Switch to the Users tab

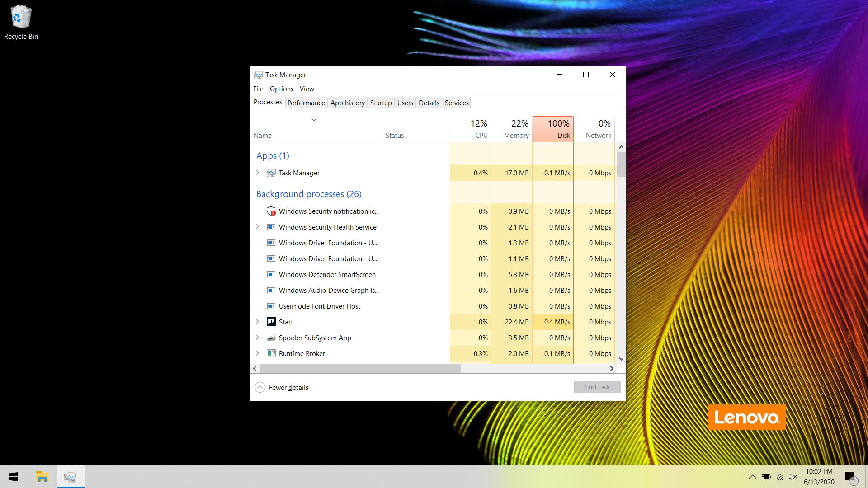(x=405, y=103)
